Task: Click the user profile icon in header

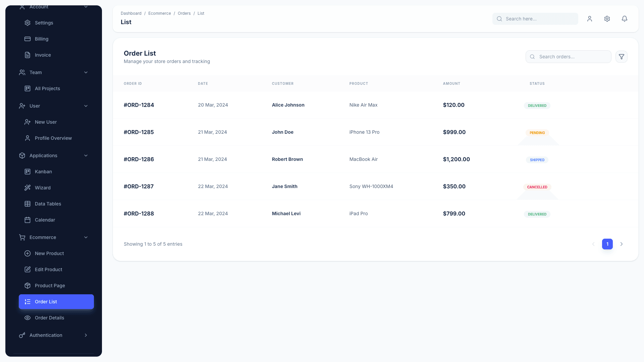Action: [x=590, y=19]
